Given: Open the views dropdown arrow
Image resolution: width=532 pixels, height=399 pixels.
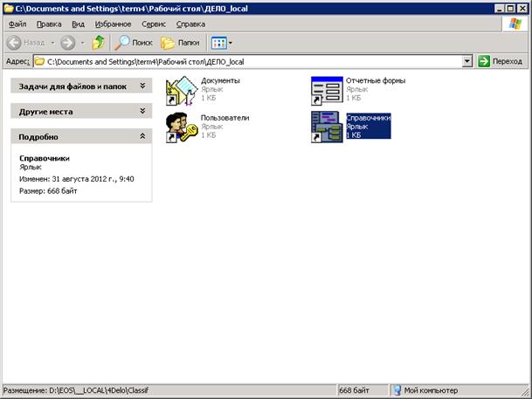Looking at the screenshot, I should [231, 43].
